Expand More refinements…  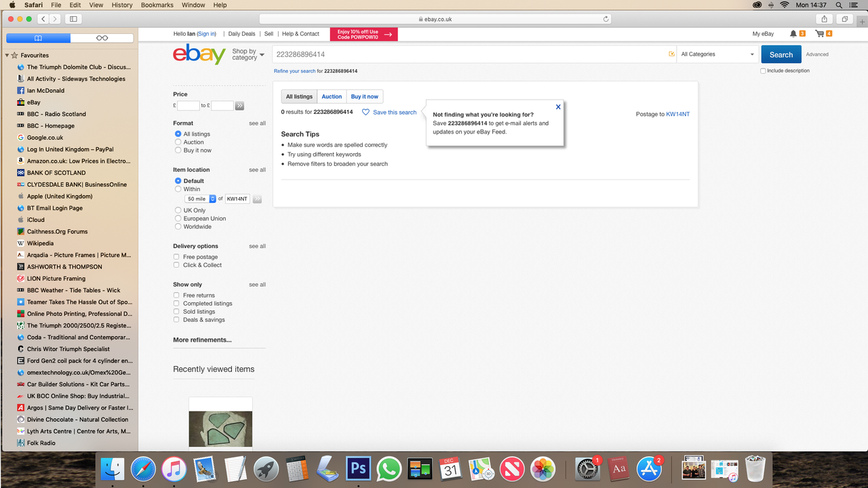[202, 340]
